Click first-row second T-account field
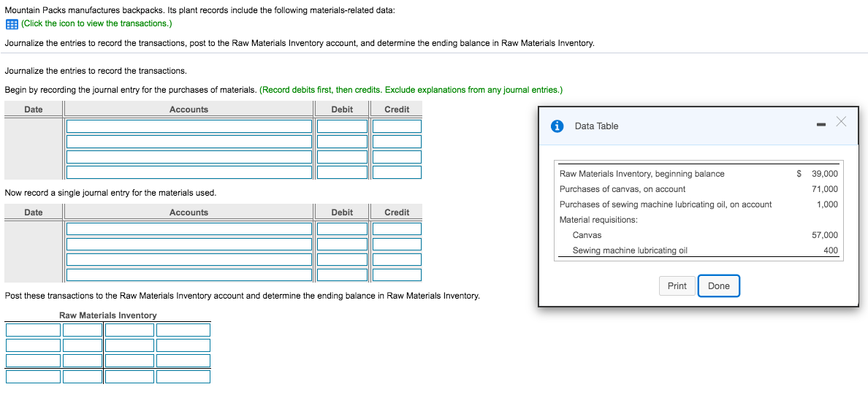 (83, 330)
